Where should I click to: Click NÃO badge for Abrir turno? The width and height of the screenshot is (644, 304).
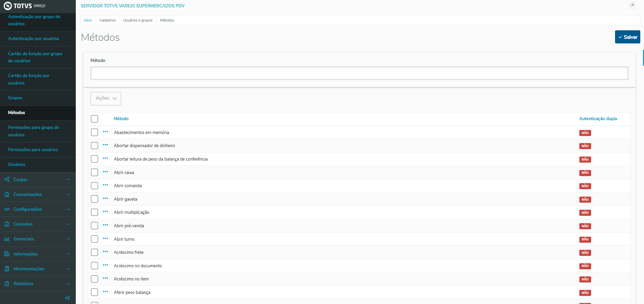pos(585,239)
